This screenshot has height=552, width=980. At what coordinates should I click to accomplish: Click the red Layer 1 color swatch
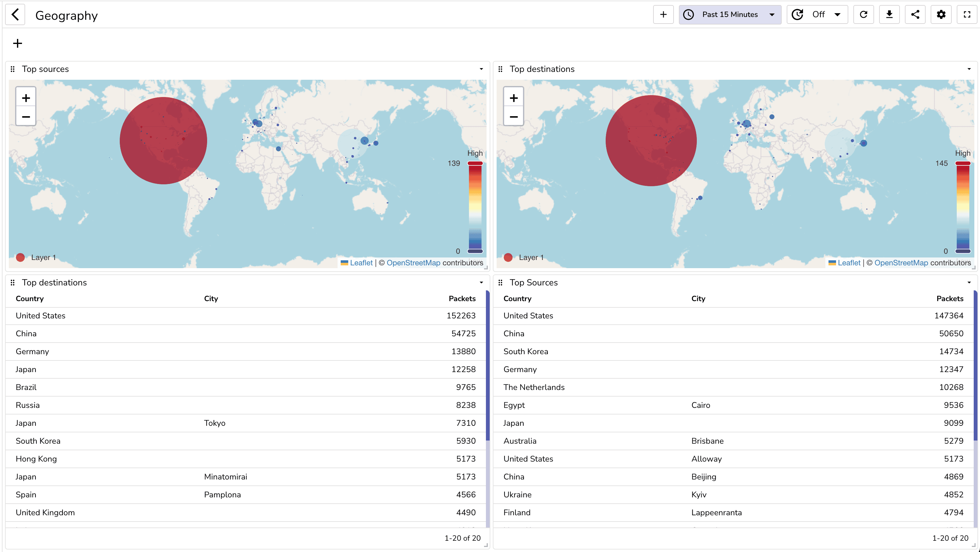click(x=20, y=257)
